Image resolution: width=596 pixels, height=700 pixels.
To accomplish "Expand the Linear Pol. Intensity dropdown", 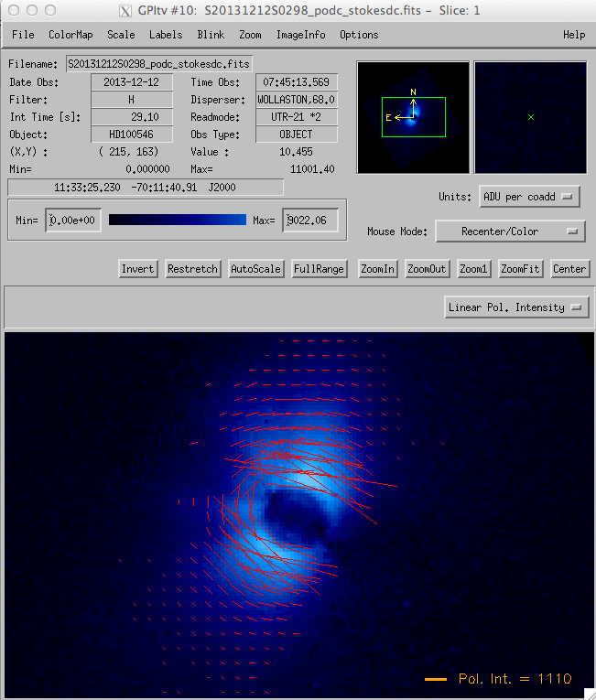I will pyautogui.click(x=516, y=307).
